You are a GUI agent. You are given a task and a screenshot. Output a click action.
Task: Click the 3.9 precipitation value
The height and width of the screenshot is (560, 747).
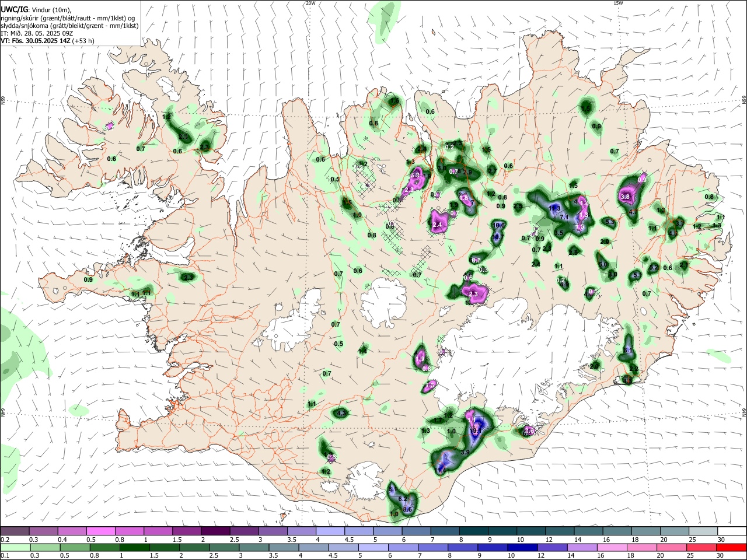click(465, 453)
